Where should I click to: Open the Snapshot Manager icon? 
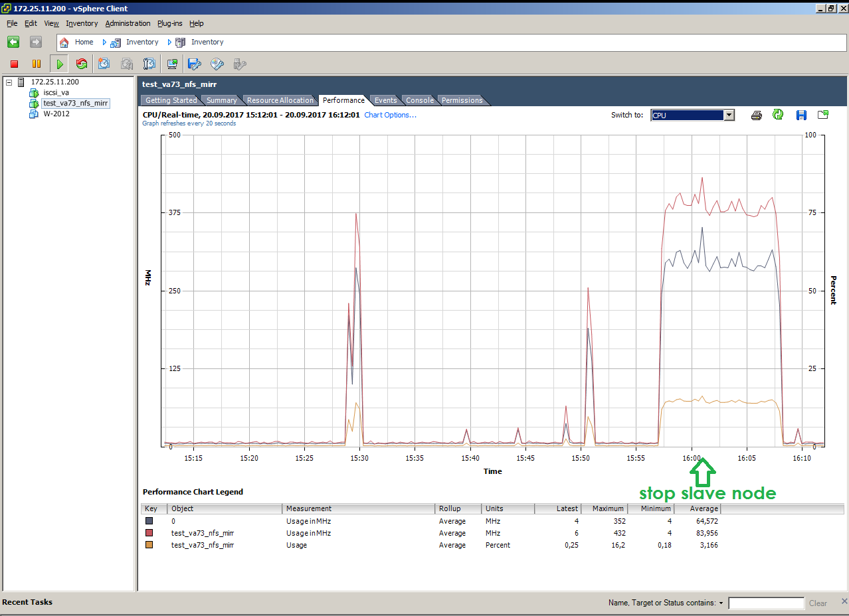[149, 64]
